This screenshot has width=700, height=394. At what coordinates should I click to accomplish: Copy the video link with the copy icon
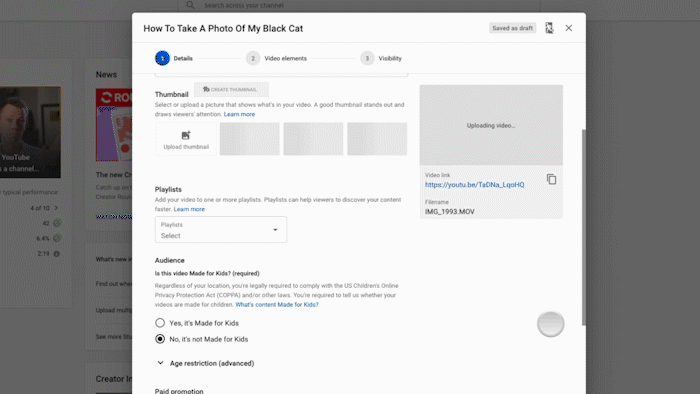click(x=551, y=179)
